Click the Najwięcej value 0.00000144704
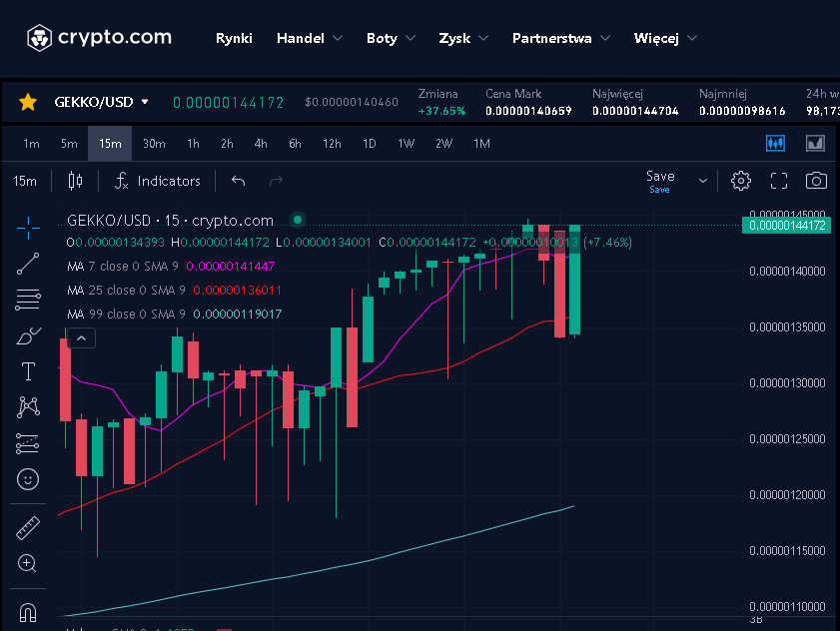This screenshot has width=840, height=631. click(635, 111)
